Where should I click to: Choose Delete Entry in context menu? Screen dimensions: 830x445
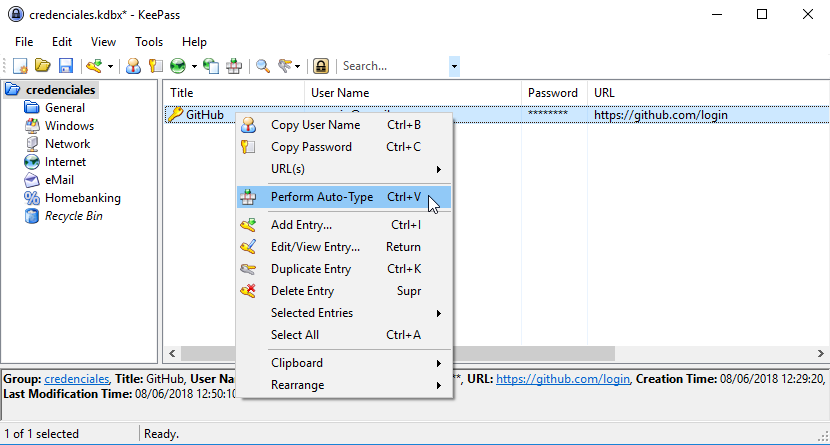(x=344, y=291)
